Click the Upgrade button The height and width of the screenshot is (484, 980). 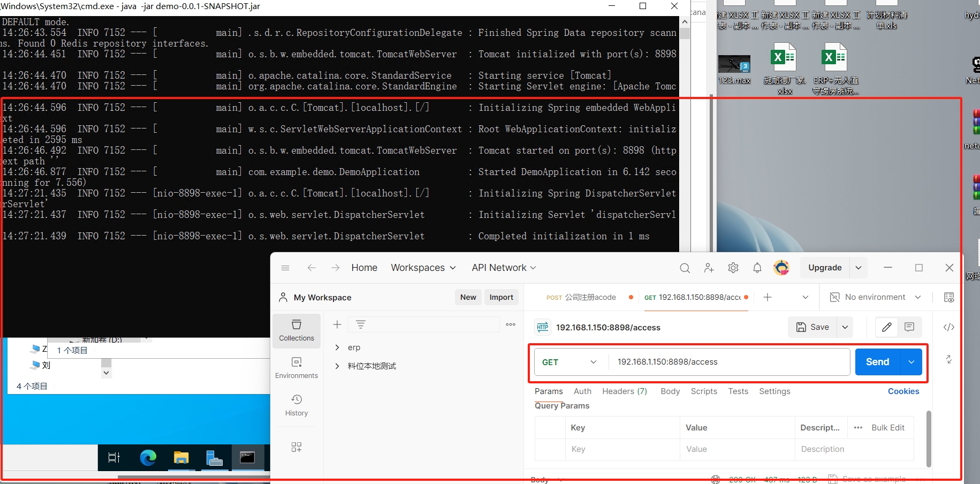(825, 268)
